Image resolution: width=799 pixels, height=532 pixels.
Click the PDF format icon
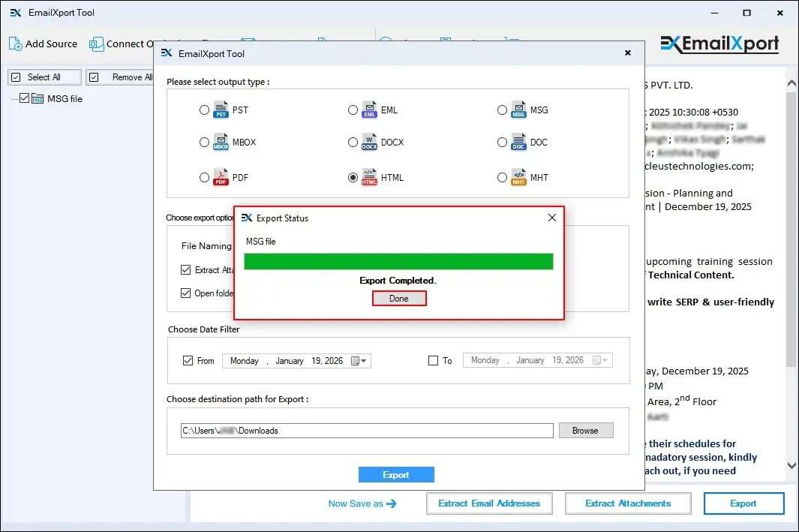point(221,178)
